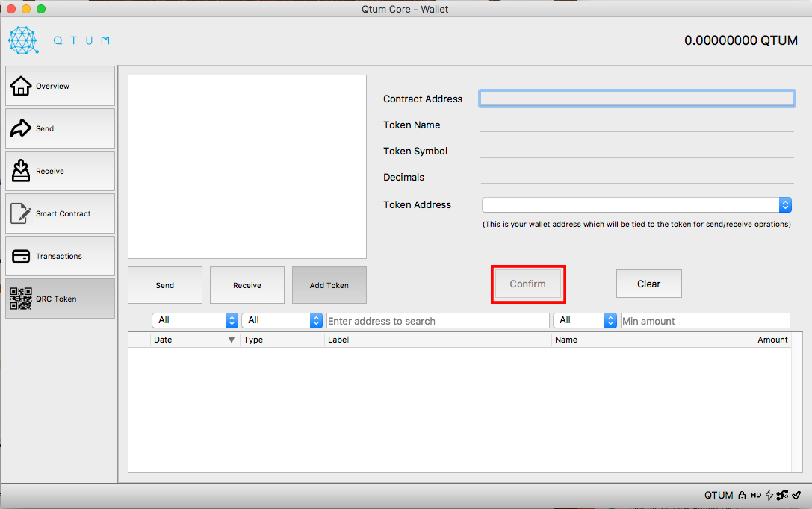The image size is (812, 509).
Task: Select the Receive inbox icon
Action: click(21, 171)
